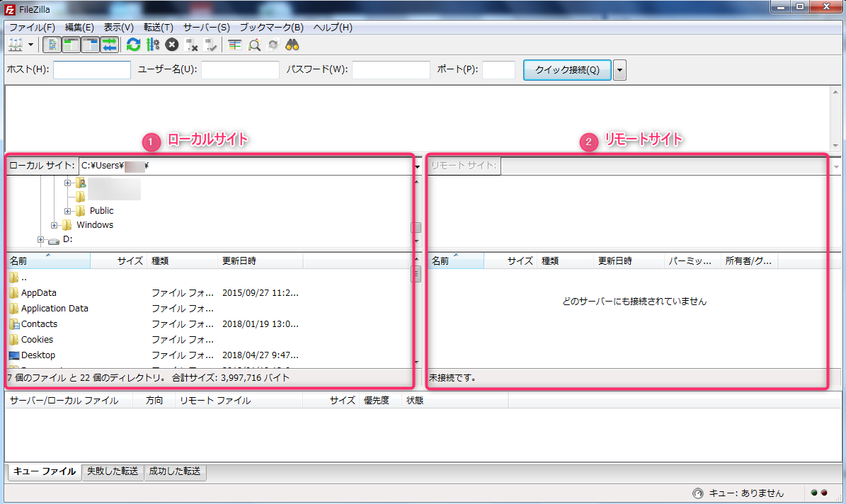Open the ブックマーク(B) menu
The height and width of the screenshot is (504, 846).
[271, 27]
